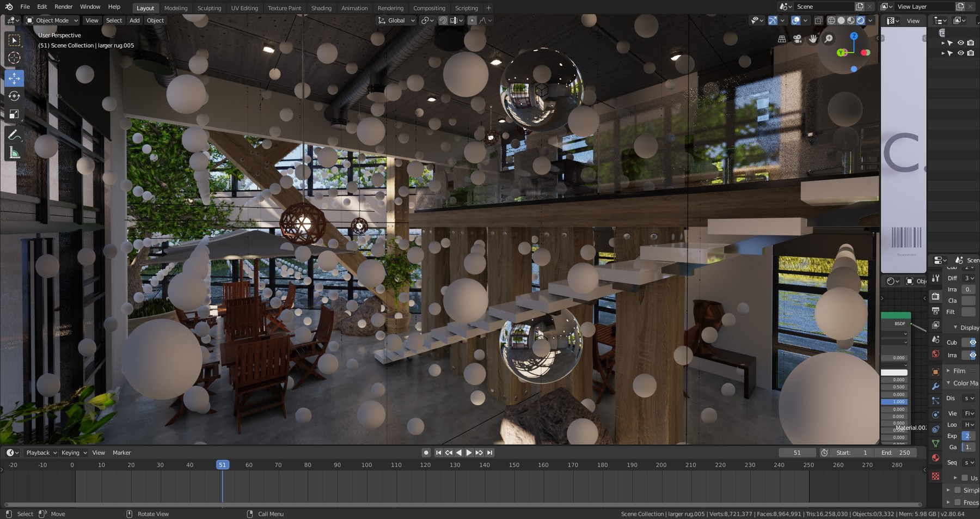Open the Render properties tab icon
The width and height of the screenshot is (980, 519).
935,296
